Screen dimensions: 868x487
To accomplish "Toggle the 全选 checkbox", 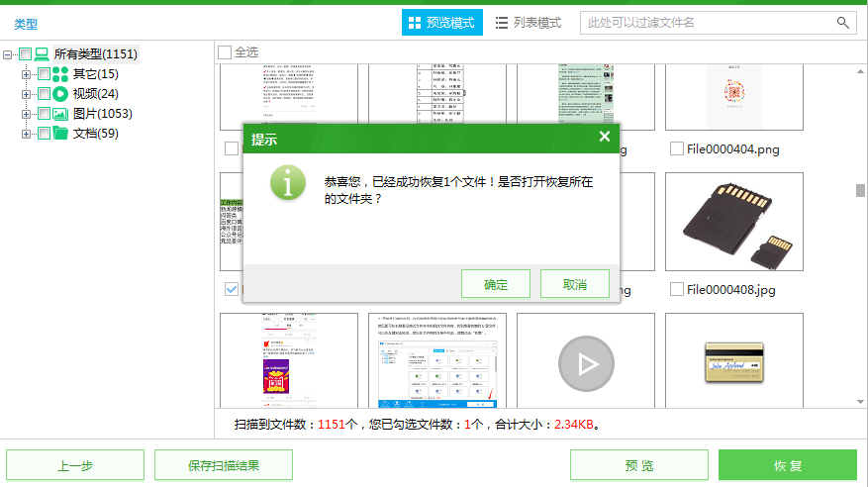I will click(225, 51).
